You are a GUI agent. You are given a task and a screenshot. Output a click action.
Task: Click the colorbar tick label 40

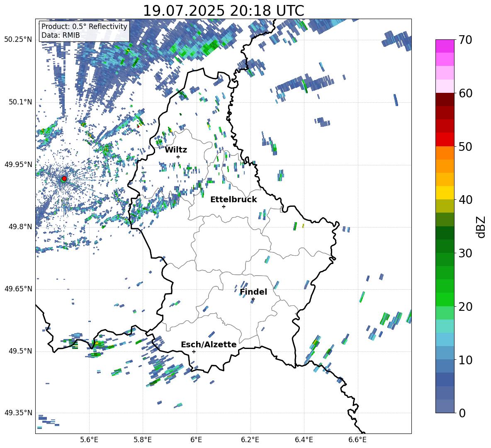coord(465,200)
